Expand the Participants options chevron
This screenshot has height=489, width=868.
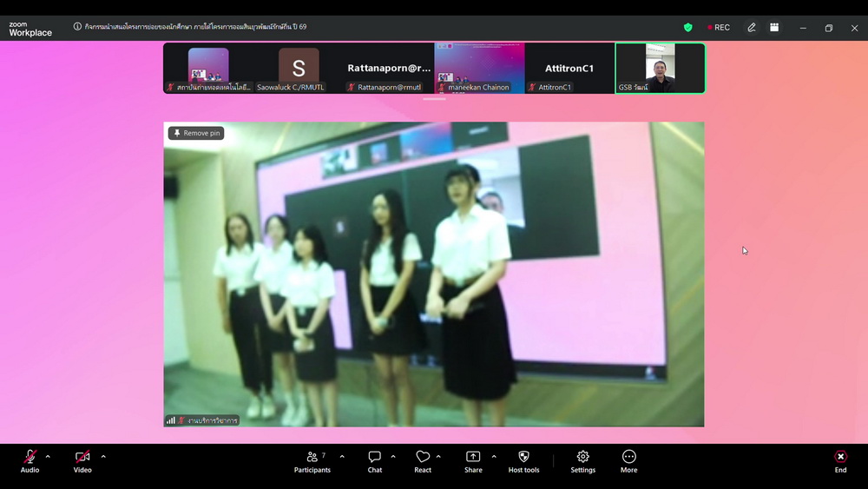342,456
